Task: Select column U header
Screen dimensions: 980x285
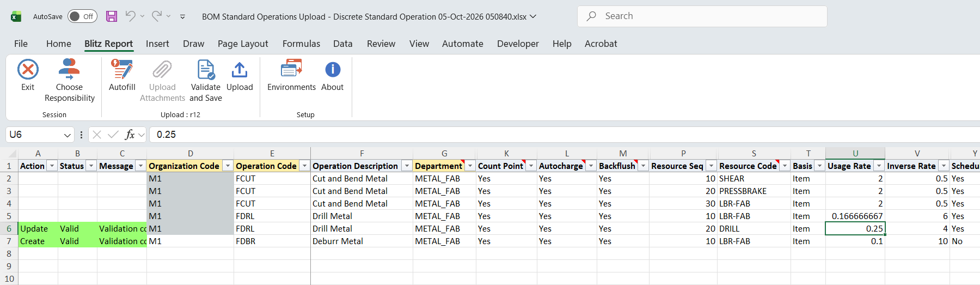Action: pos(855,154)
